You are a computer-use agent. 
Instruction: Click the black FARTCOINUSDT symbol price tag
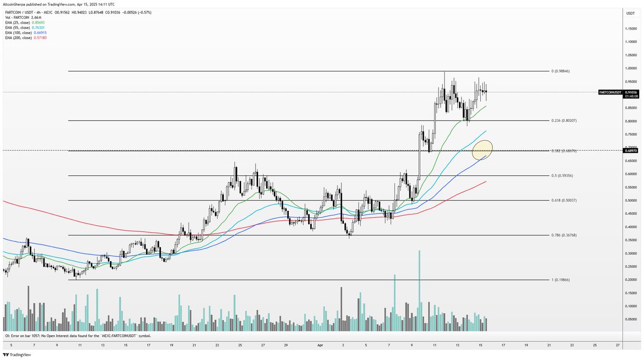point(610,92)
